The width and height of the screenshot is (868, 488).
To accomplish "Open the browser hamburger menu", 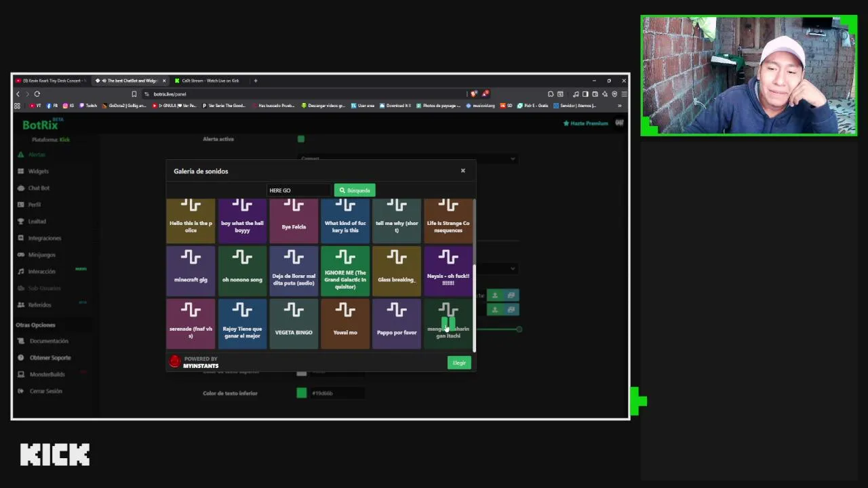I will click(624, 94).
